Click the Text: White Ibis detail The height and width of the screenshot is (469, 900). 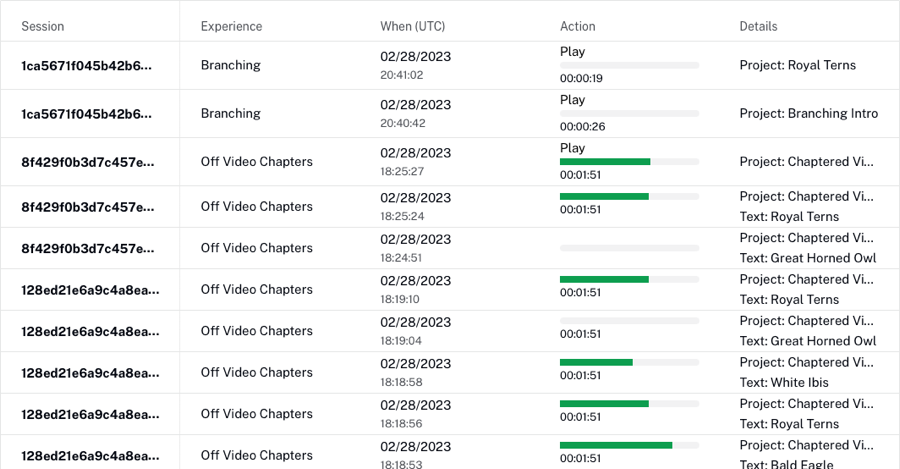click(784, 383)
